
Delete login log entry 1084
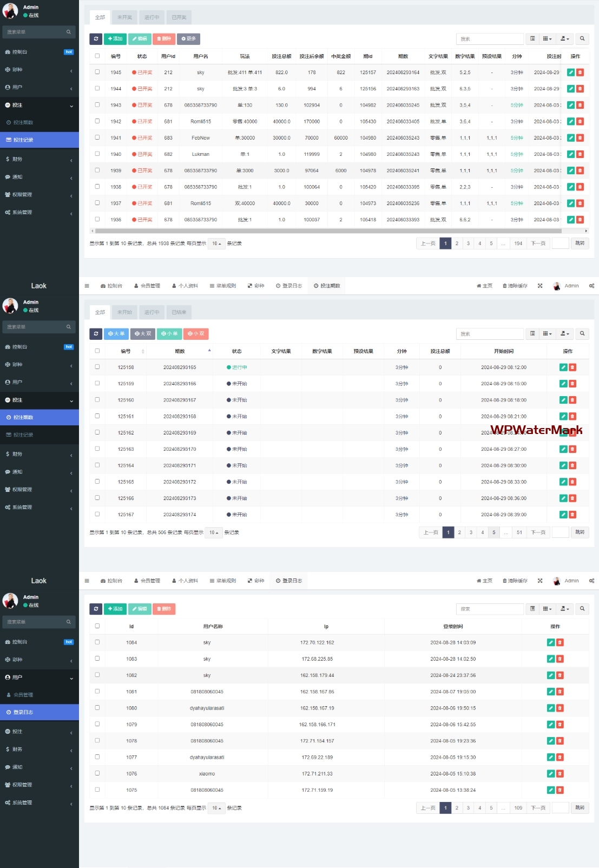click(x=559, y=642)
